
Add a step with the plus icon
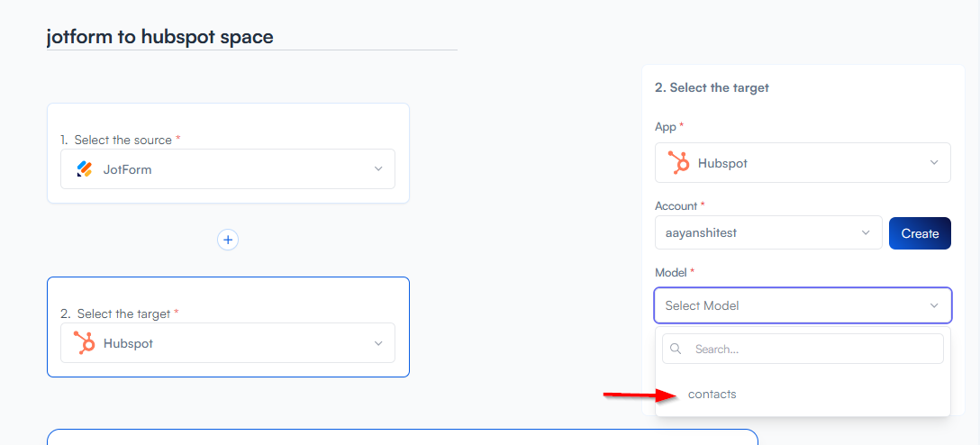click(x=228, y=240)
